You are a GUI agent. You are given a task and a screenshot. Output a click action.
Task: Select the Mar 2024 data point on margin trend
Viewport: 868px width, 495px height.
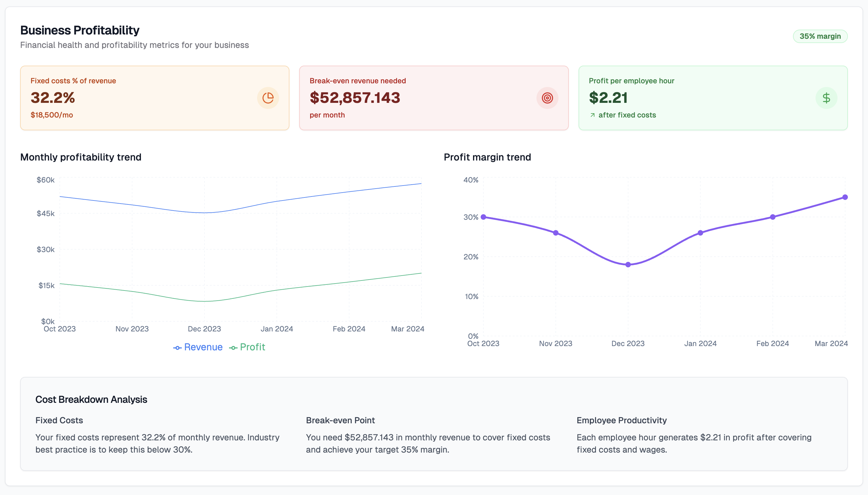[x=845, y=197]
